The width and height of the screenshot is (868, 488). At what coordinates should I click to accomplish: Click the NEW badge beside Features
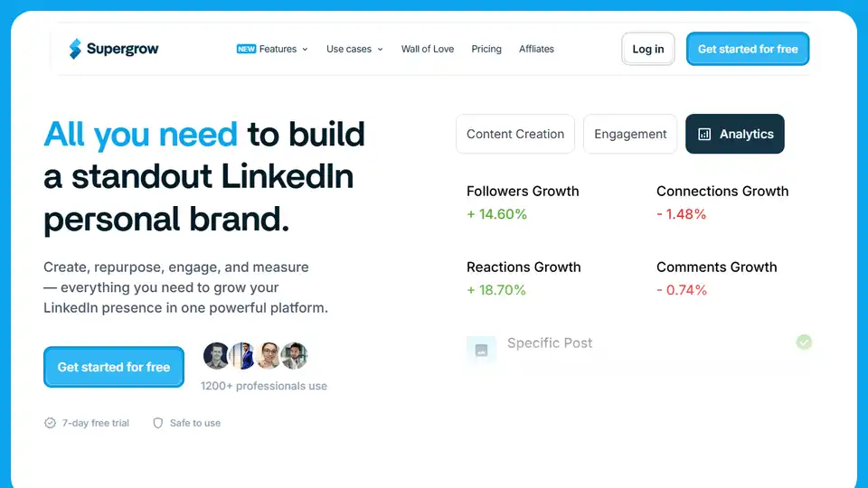[x=246, y=49]
